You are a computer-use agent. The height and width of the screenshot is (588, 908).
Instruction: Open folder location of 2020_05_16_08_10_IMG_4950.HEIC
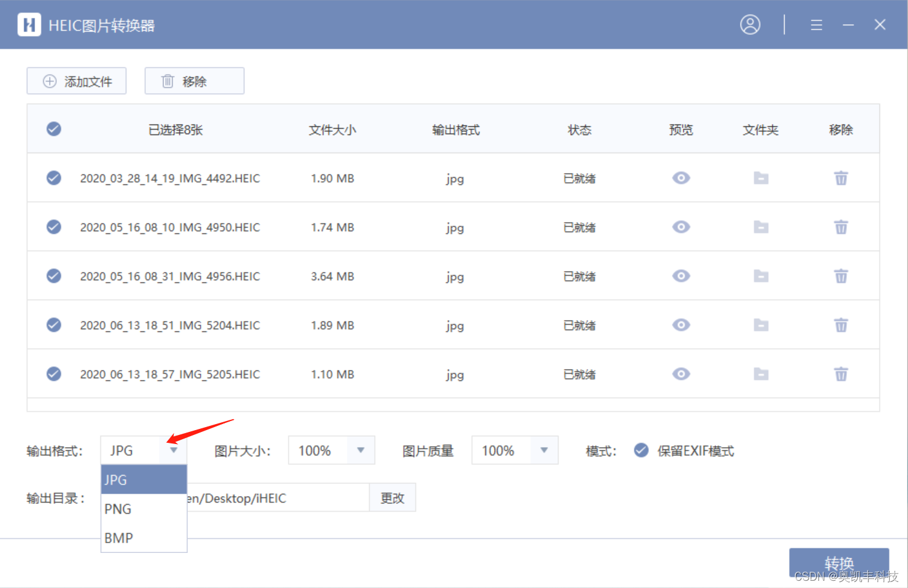point(760,227)
